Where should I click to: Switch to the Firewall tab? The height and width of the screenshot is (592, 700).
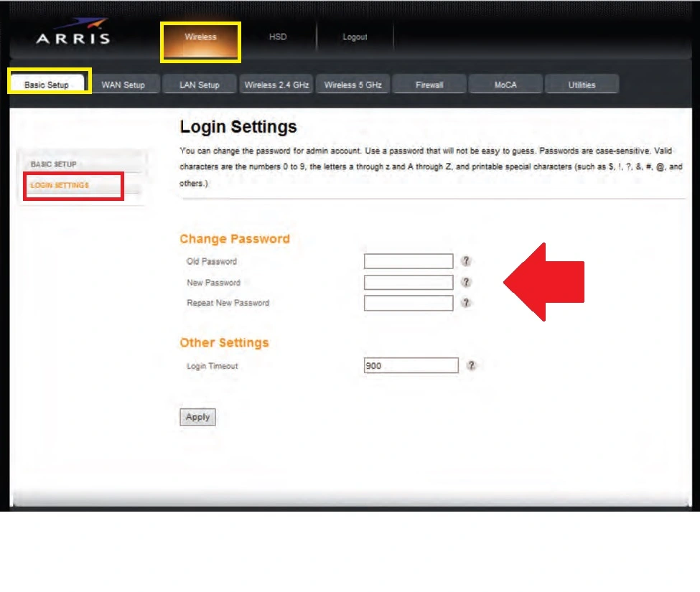pos(429,85)
